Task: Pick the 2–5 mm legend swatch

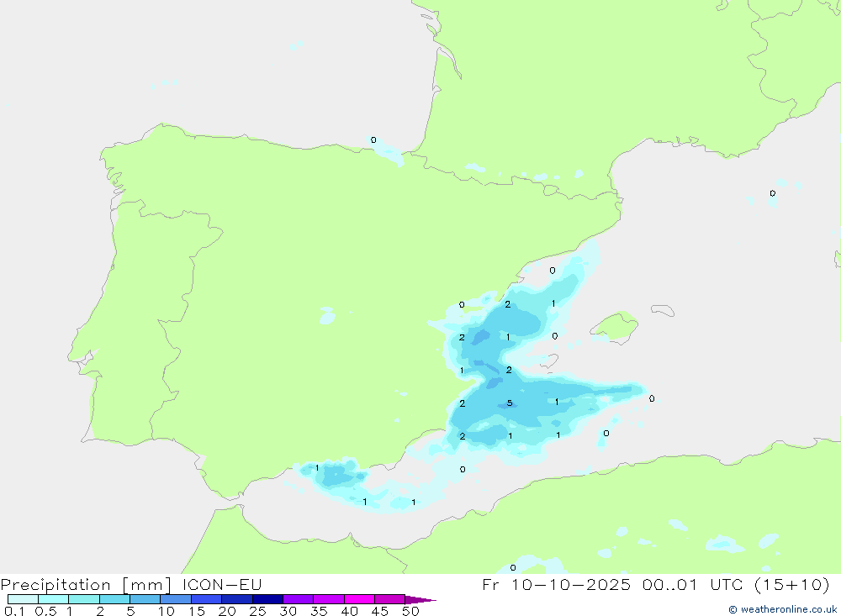Action: tap(114, 599)
